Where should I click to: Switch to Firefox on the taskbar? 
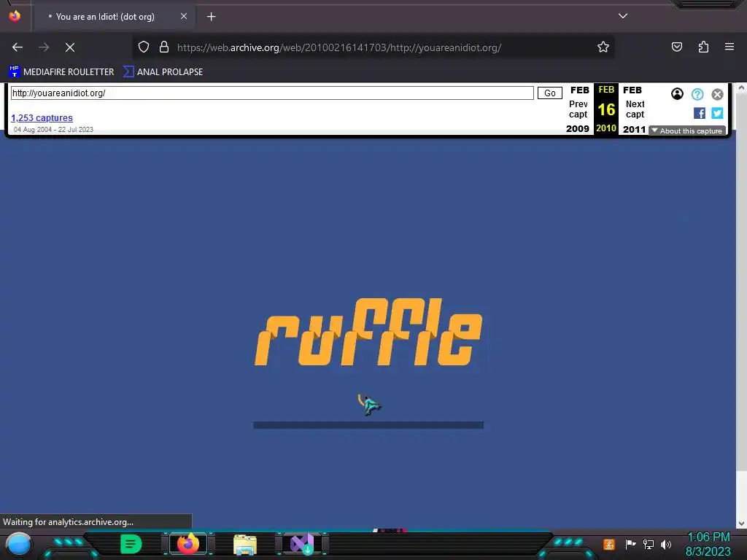pos(187,544)
